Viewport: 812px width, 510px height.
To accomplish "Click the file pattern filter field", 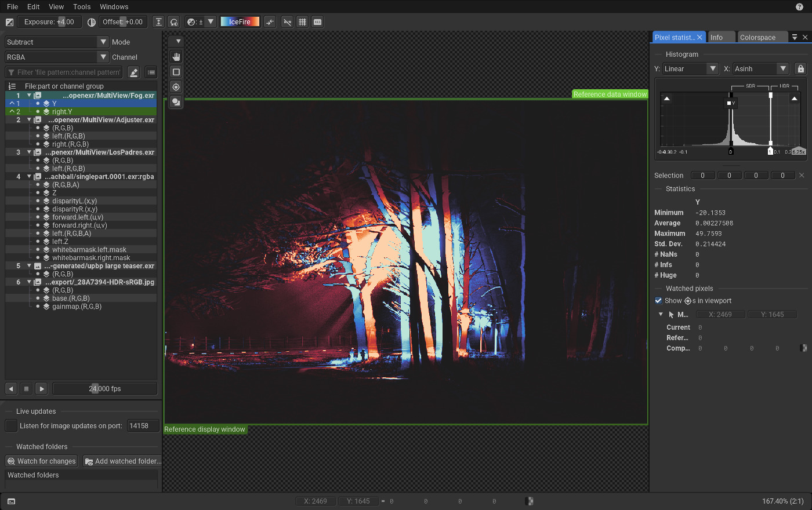I will point(64,72).
